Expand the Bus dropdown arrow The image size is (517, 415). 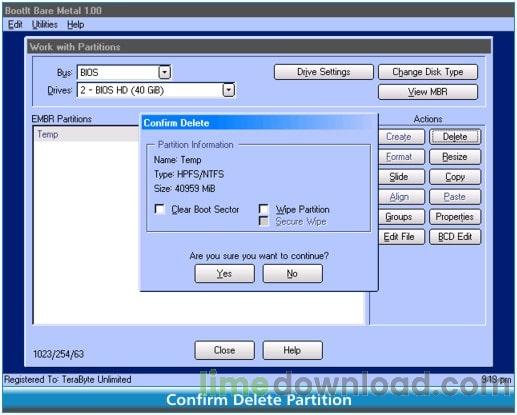pos(165,72)
